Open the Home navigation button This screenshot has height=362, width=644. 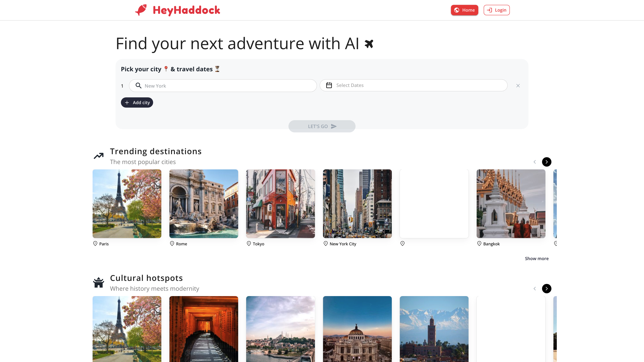pyautogui.click(x=464, y=10)
